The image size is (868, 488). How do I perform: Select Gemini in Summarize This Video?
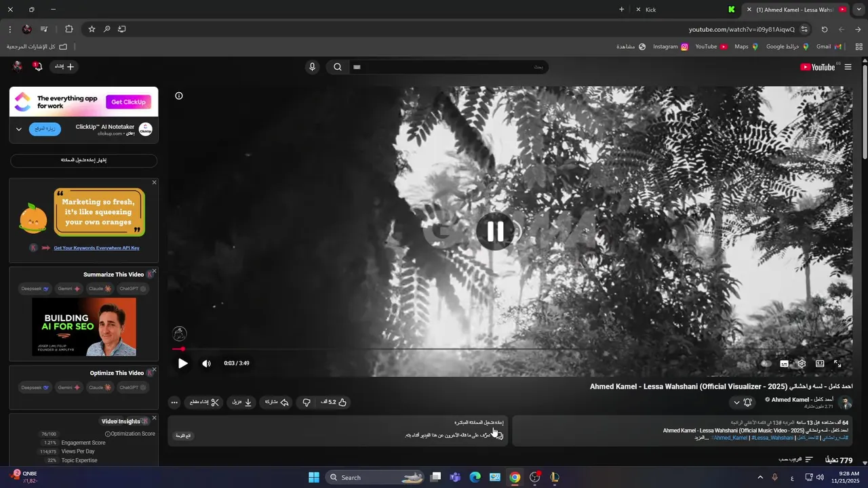pyautogui.click(x=69, y=289)
